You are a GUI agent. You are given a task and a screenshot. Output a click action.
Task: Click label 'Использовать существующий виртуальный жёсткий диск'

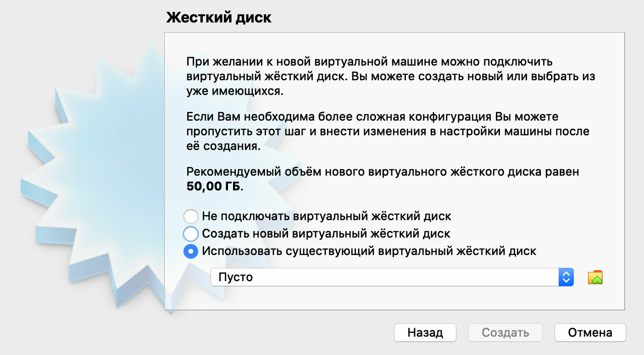pyautogui.click(x=369, y=251)
